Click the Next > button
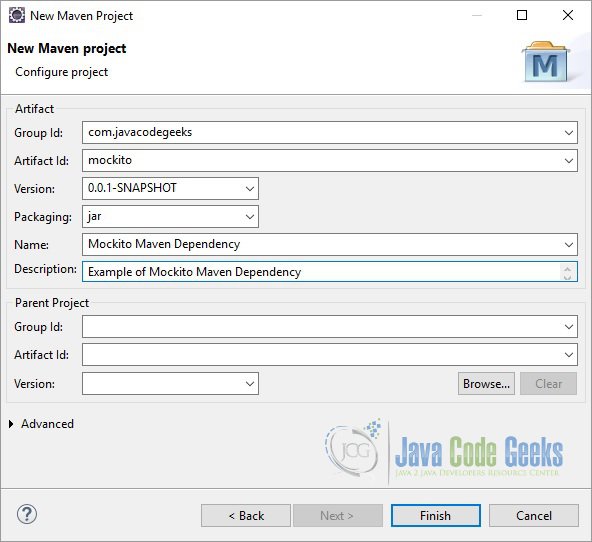The image size is (592, 542). click(338, 515)
